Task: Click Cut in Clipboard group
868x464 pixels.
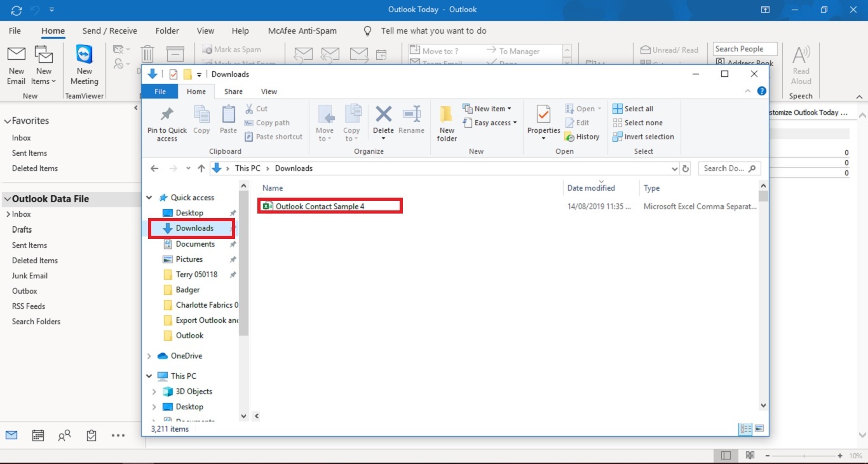Action: point(256,109)
